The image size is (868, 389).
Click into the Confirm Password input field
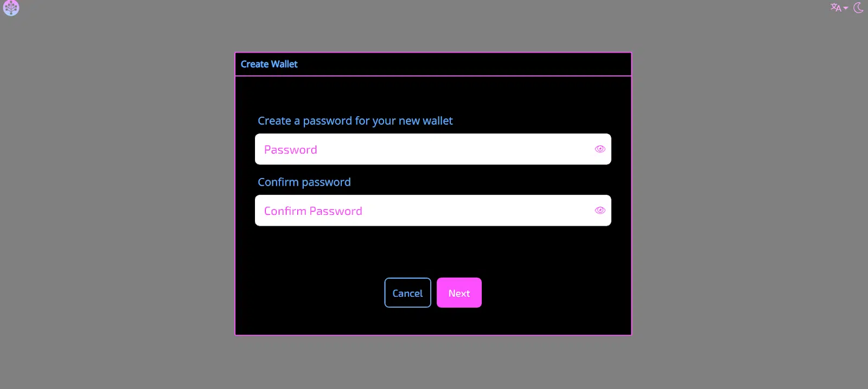433,211
